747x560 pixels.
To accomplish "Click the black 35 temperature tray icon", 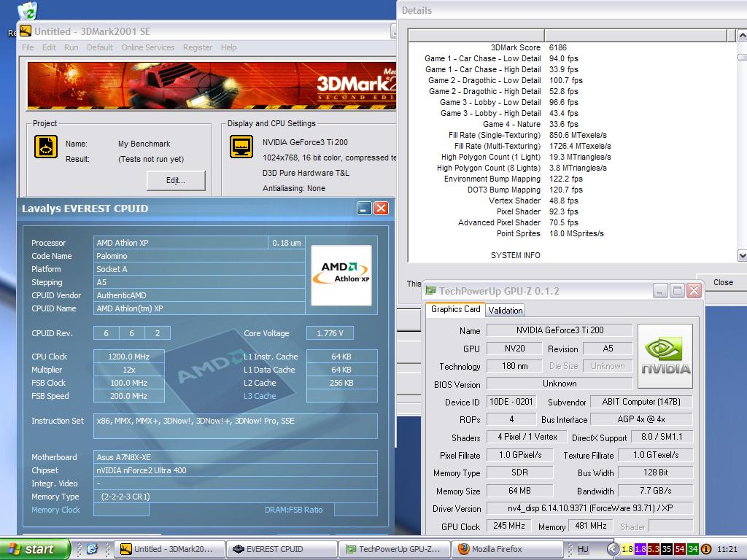I will pyautogui.click(x=666, y=549).
